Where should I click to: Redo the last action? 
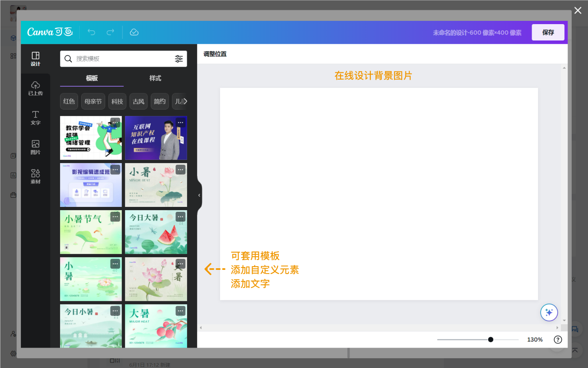(x=110, y=32)
